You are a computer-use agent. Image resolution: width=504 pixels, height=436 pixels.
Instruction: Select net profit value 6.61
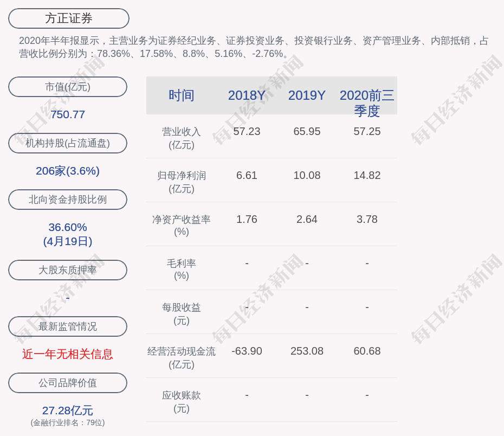pos(247,175)
